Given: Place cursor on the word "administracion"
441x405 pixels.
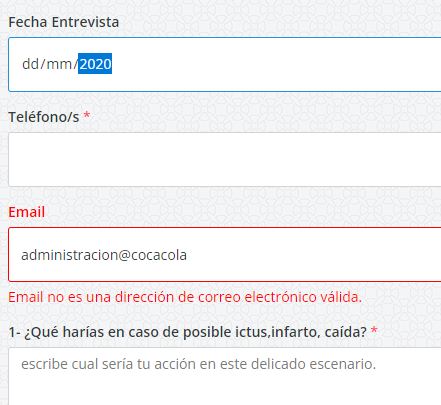Looking at the screenshot, I should click(x=69, y=255).
